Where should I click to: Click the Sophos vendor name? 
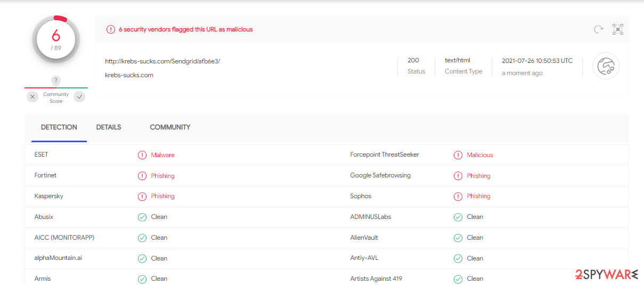[x=361, y=196]
